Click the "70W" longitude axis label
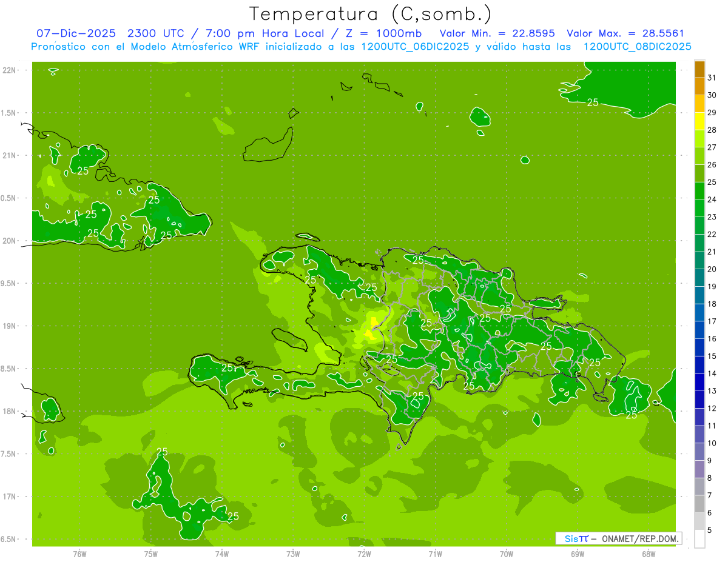 507,554
